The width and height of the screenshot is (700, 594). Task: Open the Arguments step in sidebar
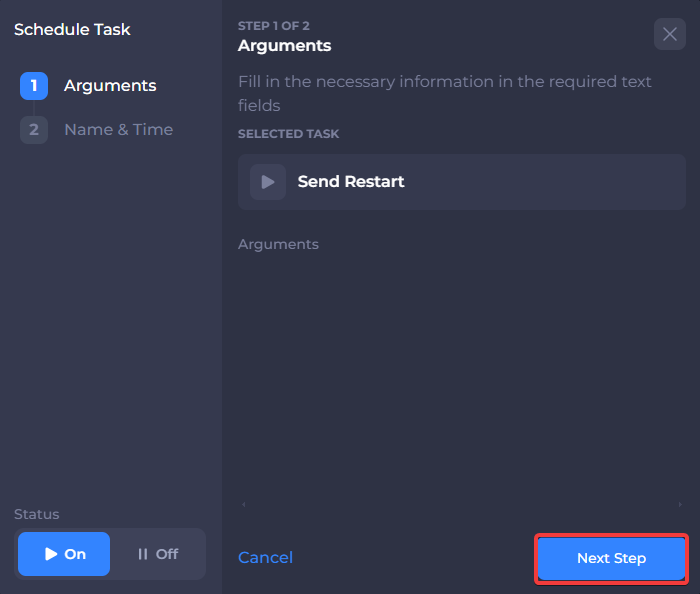[x=110, y=86]
